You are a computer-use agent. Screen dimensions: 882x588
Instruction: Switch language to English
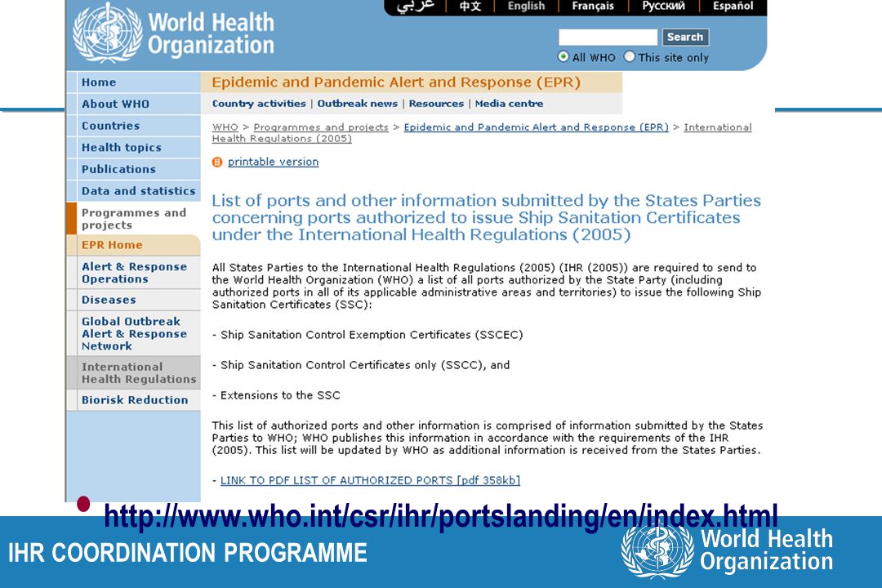(526, 7)
